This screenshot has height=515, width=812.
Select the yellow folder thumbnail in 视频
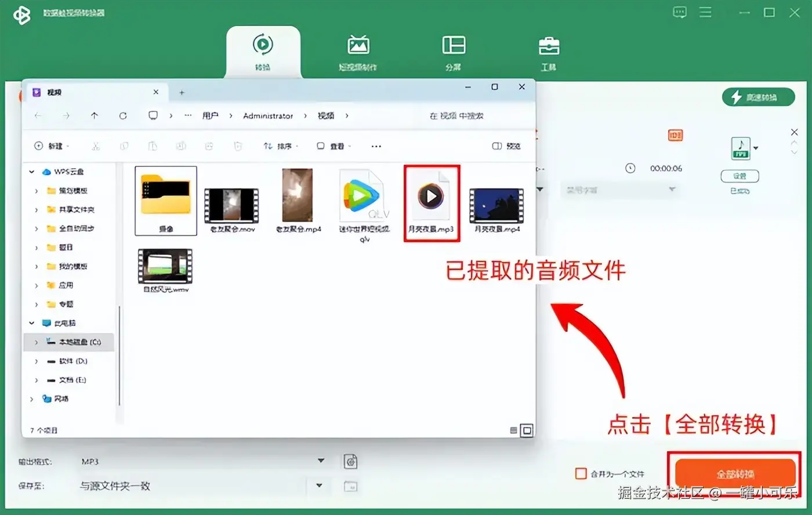pos(166,201)
